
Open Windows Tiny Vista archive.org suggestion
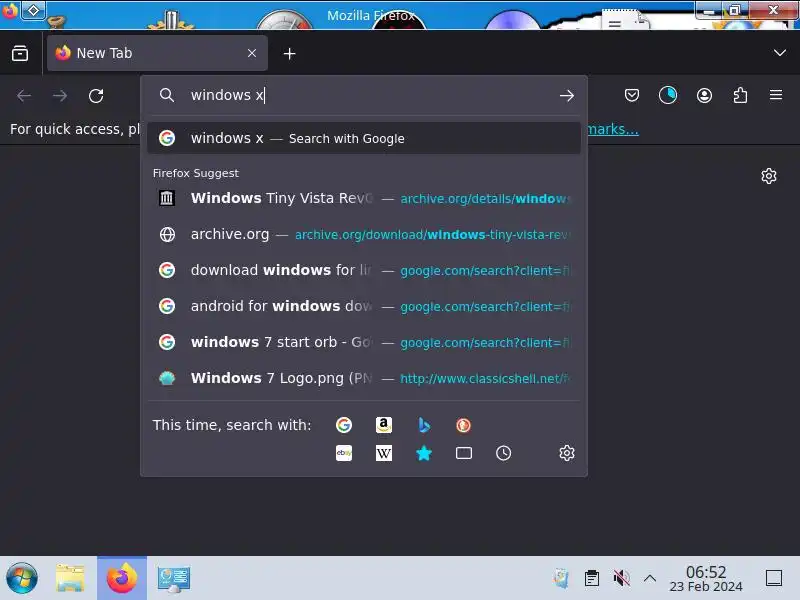(x=364, y=198)
